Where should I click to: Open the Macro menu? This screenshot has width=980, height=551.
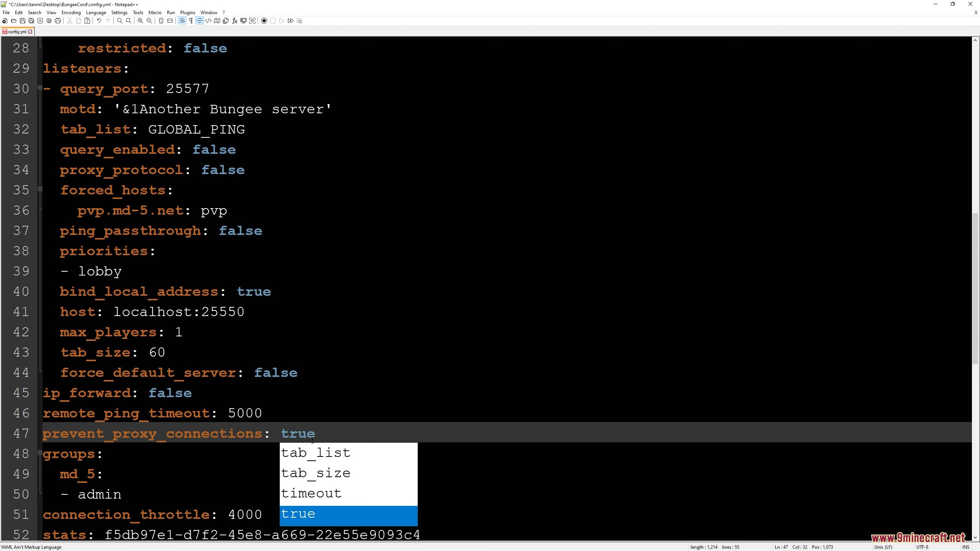click(x=155, y=12)
